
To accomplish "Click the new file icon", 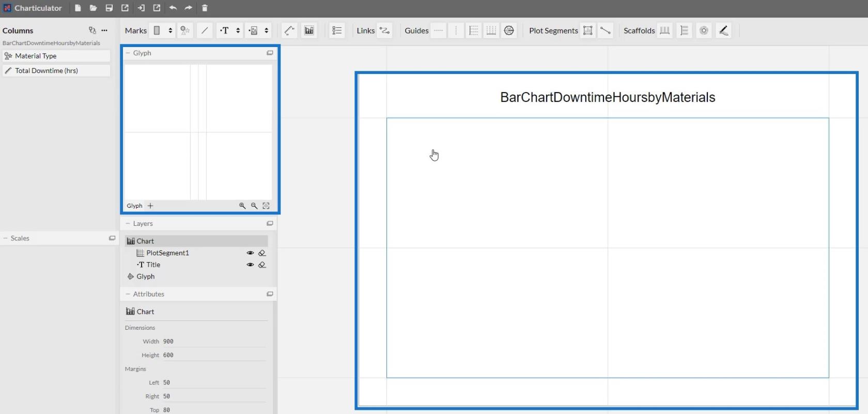I will (78, 8).
